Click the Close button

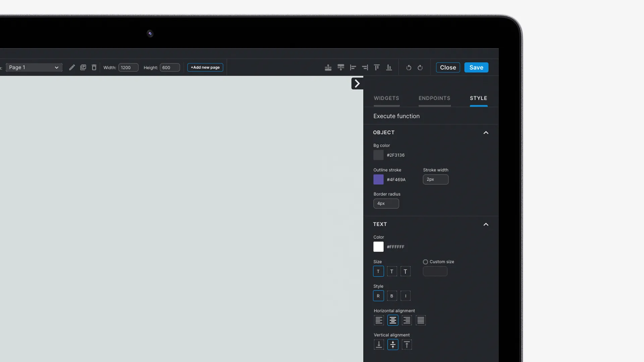pos(448,67)
